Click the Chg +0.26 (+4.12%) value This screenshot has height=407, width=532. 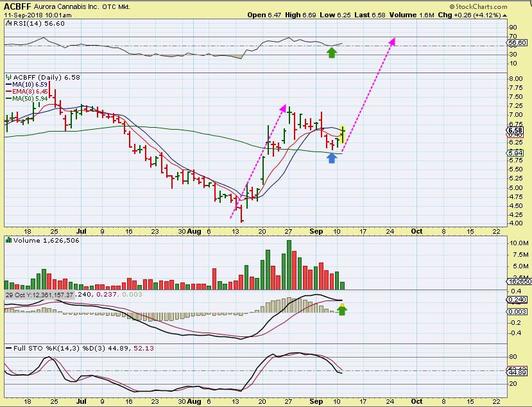(x=469, y=15)
